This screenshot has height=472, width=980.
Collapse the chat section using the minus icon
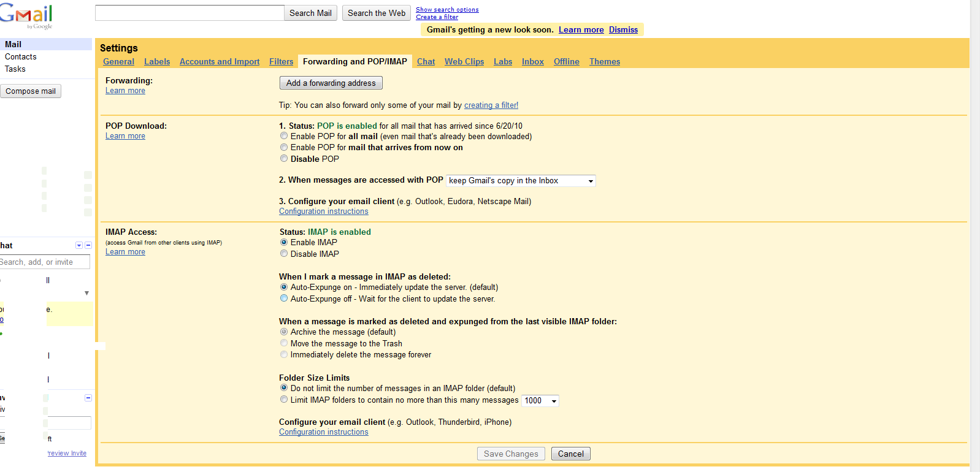(x=88, y=245)
